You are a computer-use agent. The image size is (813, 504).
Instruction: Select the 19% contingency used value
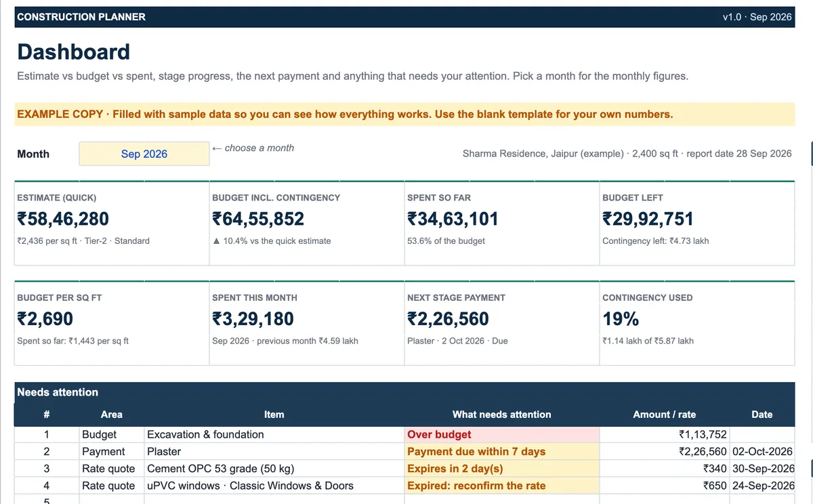(621, 319)
